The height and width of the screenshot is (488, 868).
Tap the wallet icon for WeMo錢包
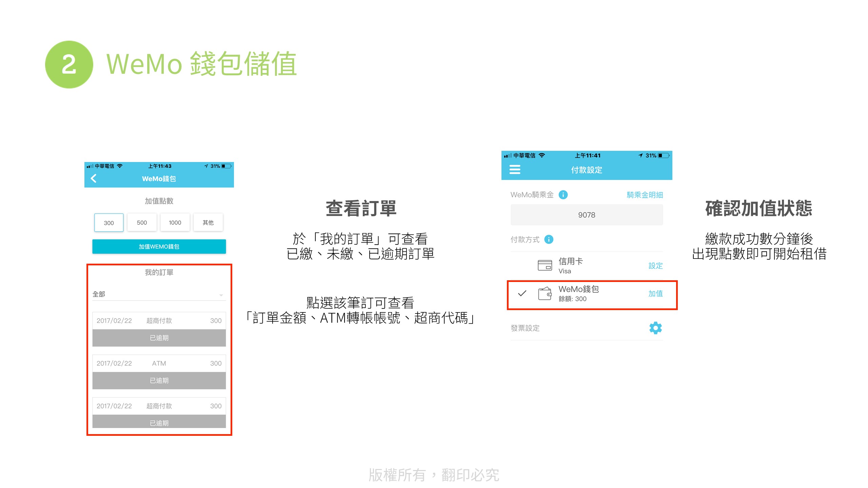[545, 293]
